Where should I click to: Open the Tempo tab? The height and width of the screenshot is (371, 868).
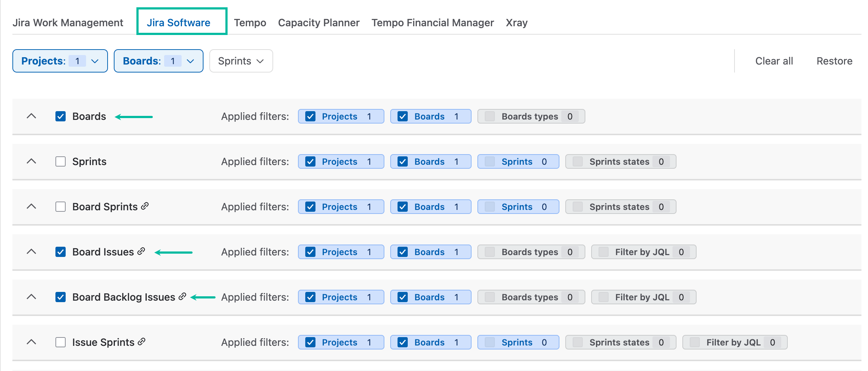click(x=250, y=23)
